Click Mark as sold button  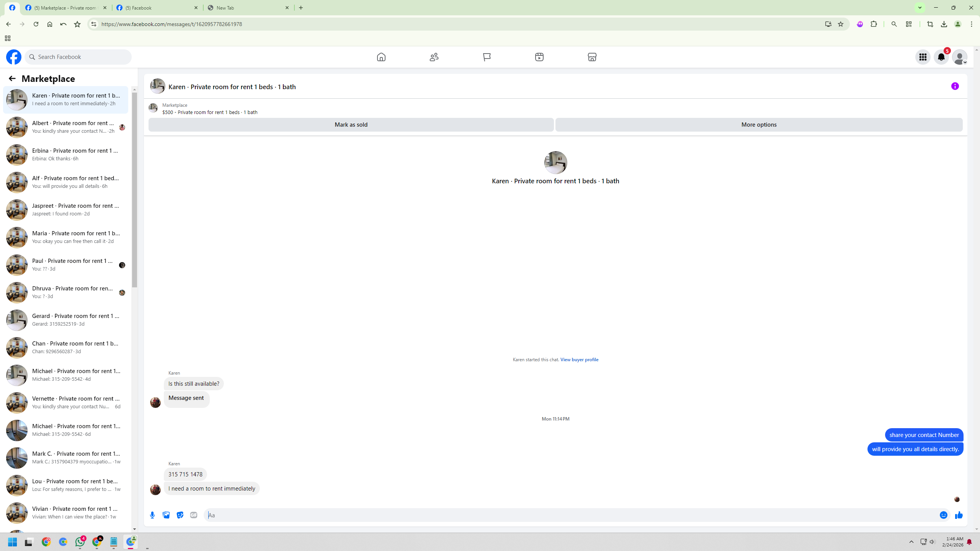pos(351,125)
